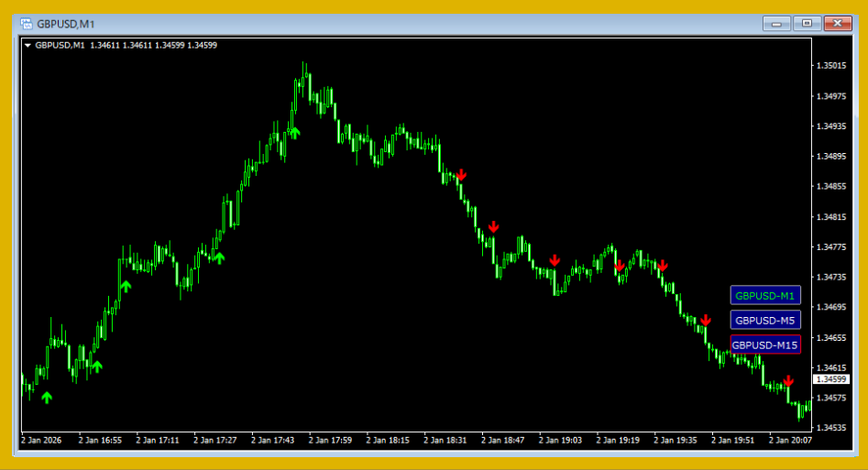
Task: Switch to the GBPUSD-M1 timeframe button
Action: tap(765, 296)
